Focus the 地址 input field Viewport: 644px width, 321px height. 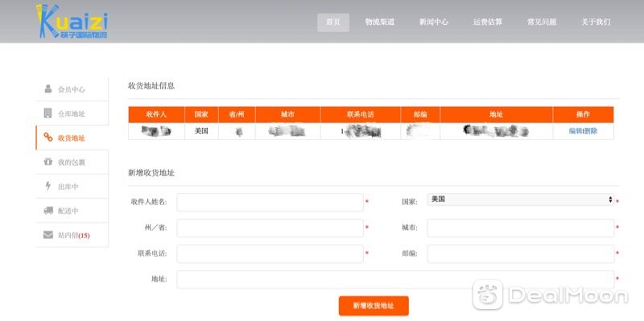(395, 279)
